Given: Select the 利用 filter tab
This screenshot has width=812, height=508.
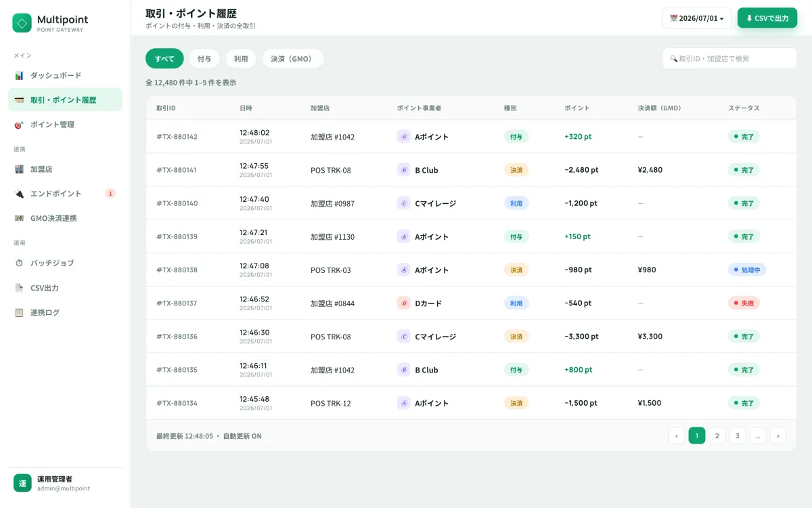Looking at the screenshot, I should click(x=241, y=59).
